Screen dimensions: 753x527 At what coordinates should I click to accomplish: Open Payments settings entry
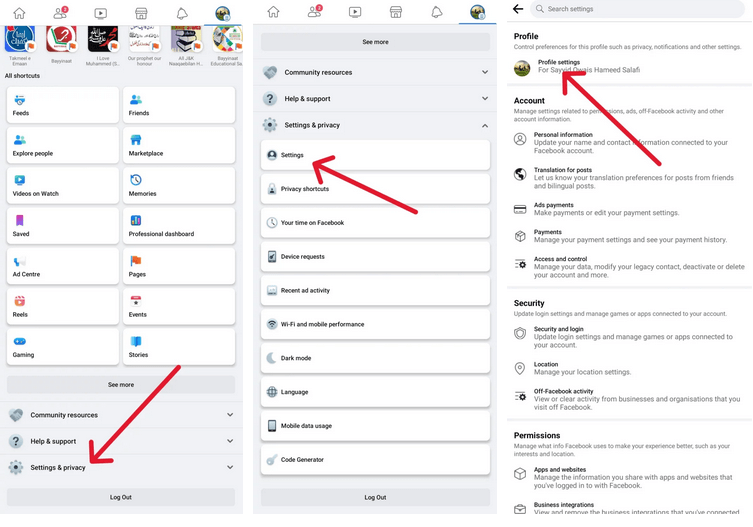pos(629,236)
